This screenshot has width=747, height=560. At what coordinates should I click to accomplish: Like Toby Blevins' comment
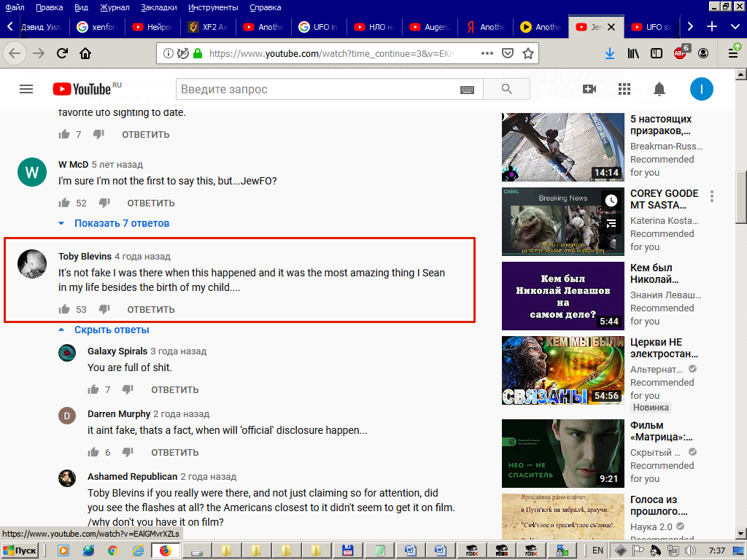tap(64, 309)
